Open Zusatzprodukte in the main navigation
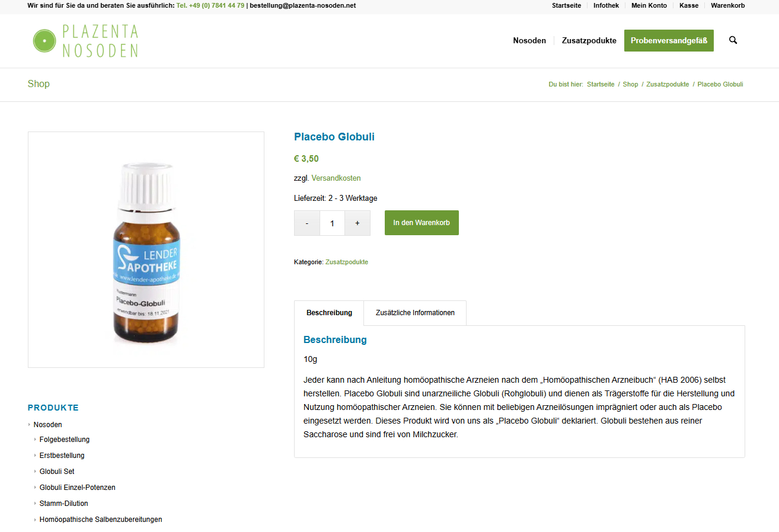 coord(589,41)
